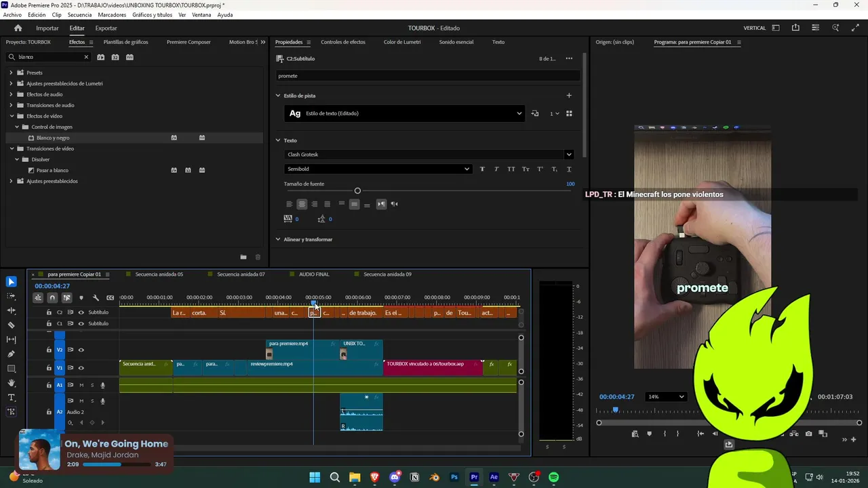
Task: Expand Alinear y transformar section
Action: (278, 239)
